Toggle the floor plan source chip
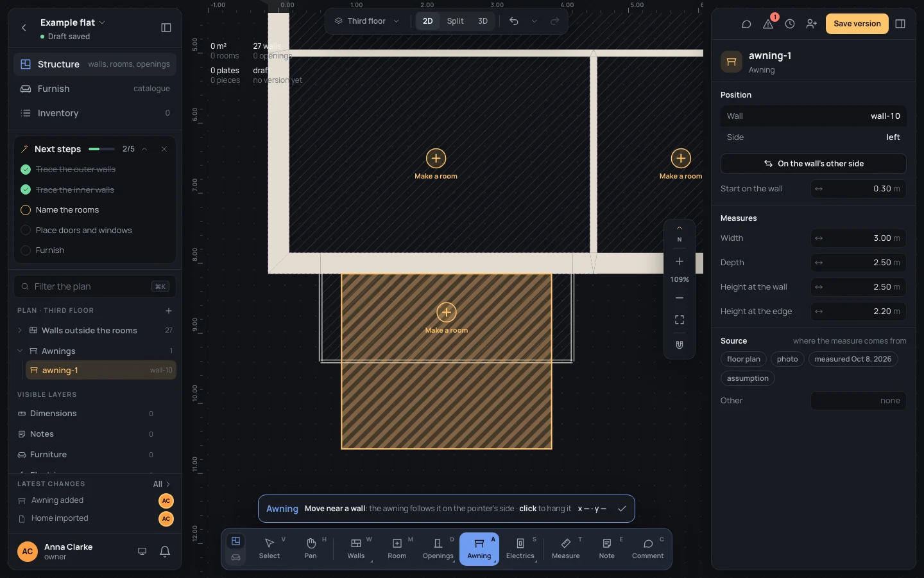The image size is (924, 578). (743, 359)
